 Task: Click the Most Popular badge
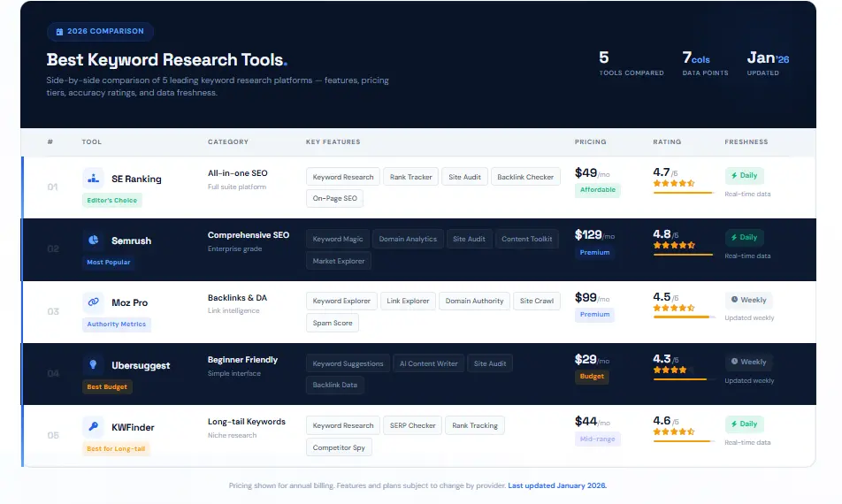pos(109,263)
